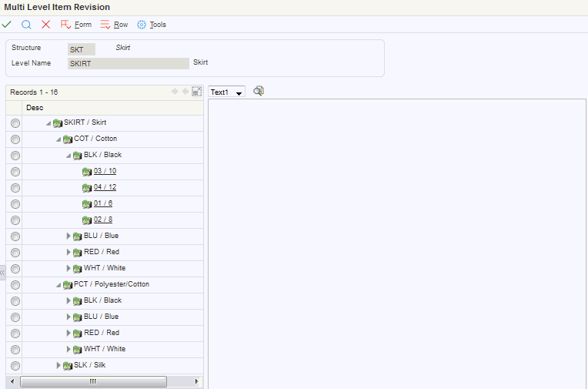Viewport: 588px width, 389px height.
Task: Open the Tools menu
Action: [x=158, y=25]
